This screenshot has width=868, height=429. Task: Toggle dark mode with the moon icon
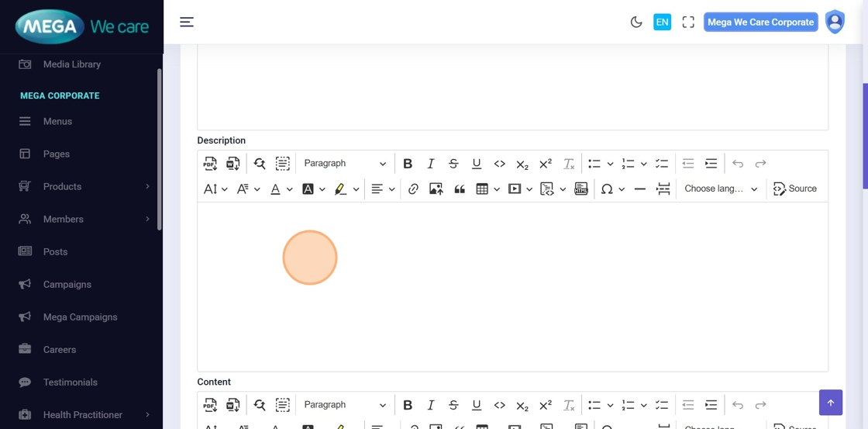click(x=636, y=22)
